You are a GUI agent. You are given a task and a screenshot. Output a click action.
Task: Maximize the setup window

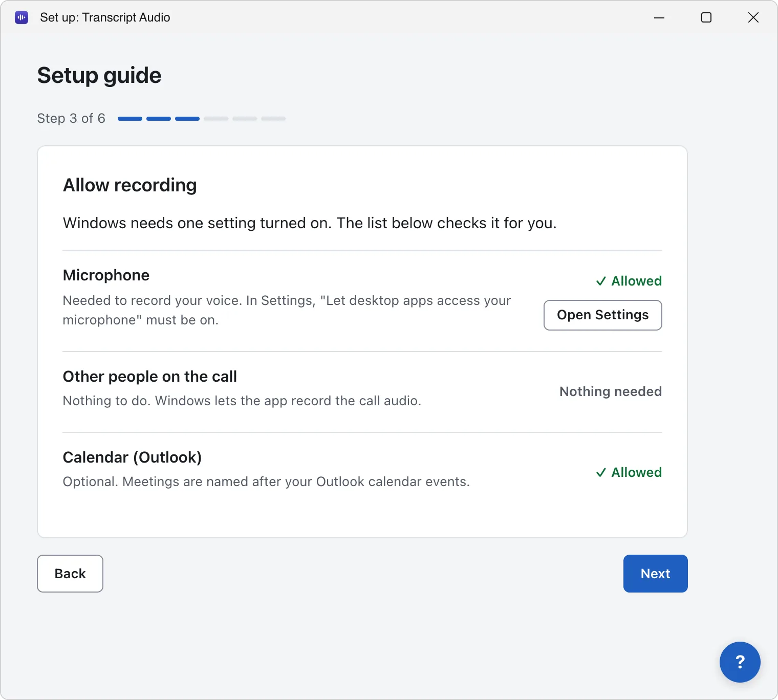(706, 17)
